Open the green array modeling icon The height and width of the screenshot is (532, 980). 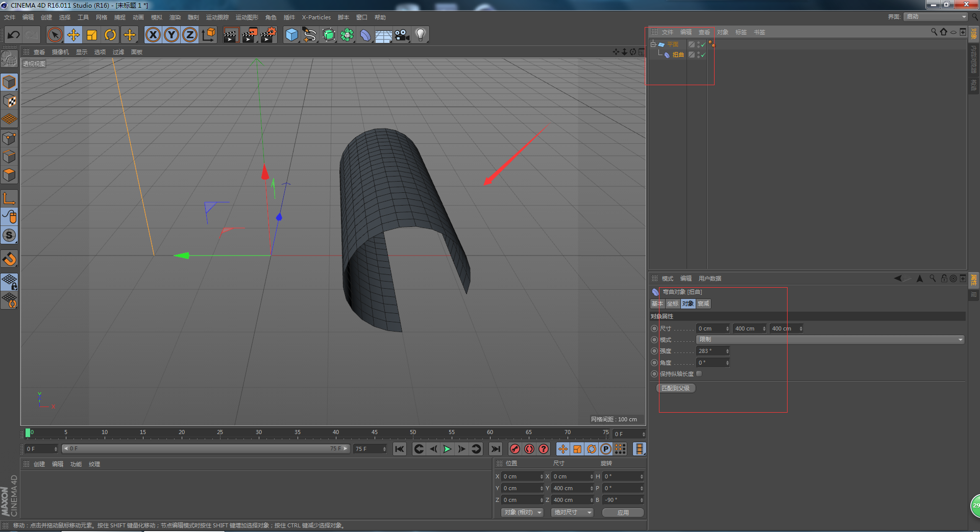(x=347, y=35)
